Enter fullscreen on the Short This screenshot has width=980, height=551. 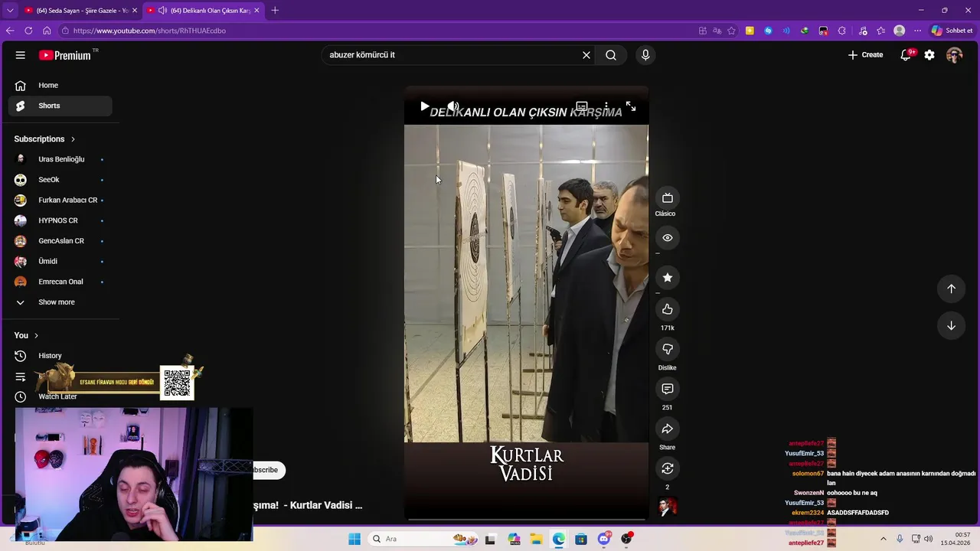click(631, 106)
